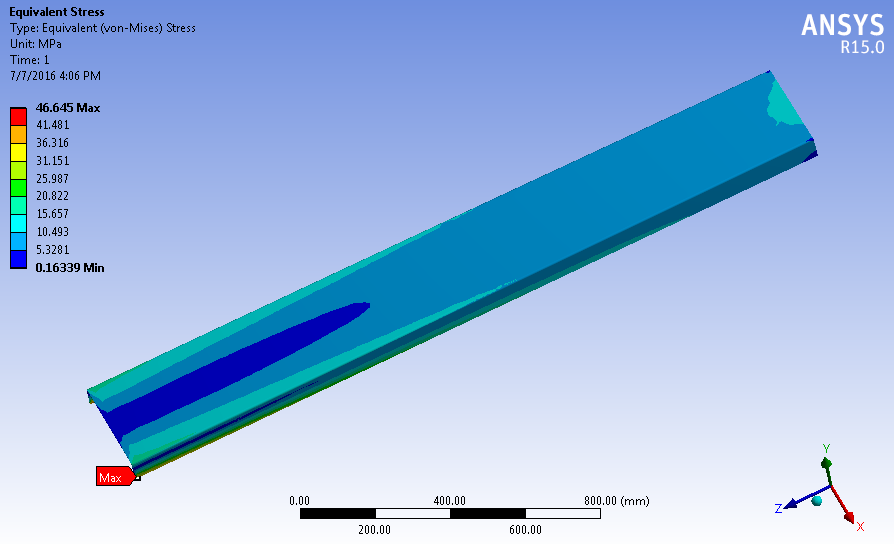Click the '15.657' legend value
Screen dimensions: 894x544
pos(52,214)
